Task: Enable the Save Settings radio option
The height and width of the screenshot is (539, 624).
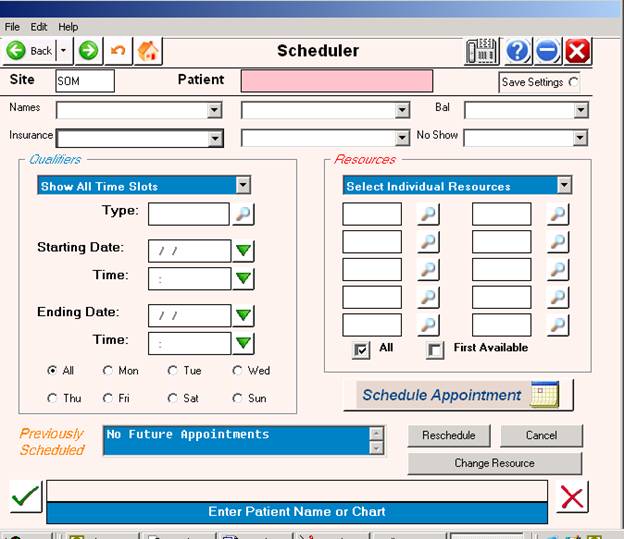Action: pyautogui.click(x=573, y=82)
